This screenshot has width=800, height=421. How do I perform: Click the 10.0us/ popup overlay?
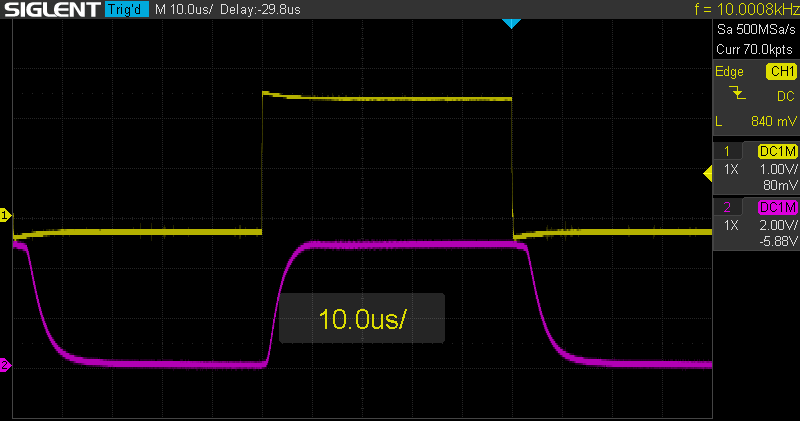coord(362,318)
